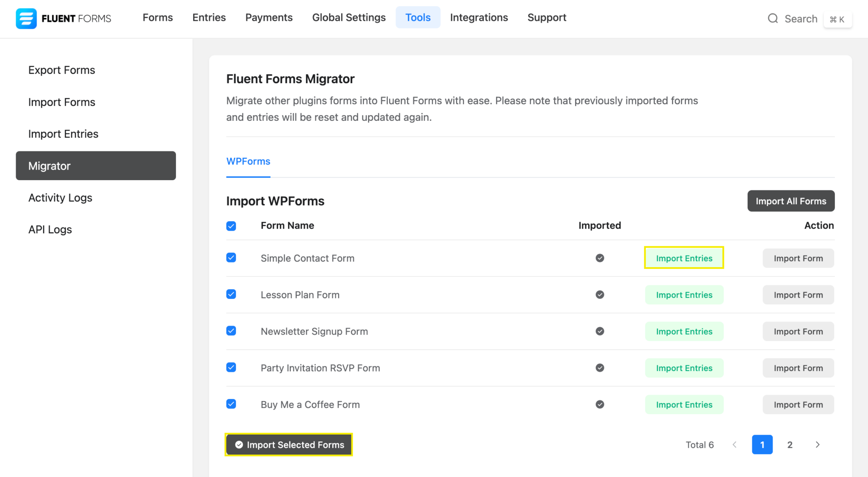Go to next page with the right chevron

(x=818, y=445)
